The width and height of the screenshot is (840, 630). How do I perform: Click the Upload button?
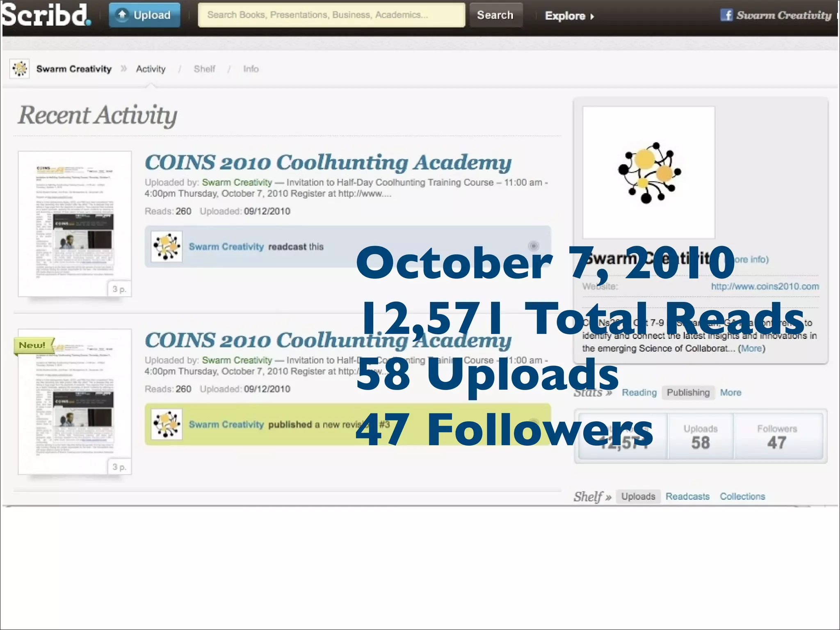[x=144, y=15]
